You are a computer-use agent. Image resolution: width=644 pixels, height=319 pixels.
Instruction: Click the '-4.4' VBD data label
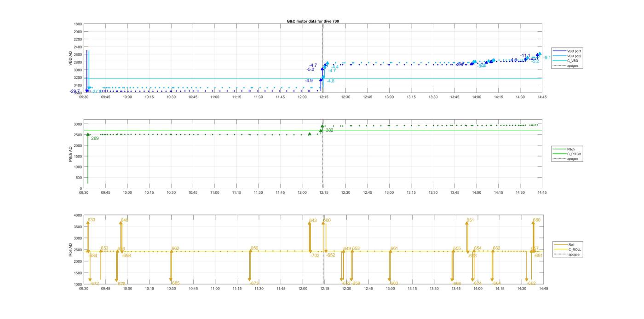pyautogui.click(x=334, y=67)
